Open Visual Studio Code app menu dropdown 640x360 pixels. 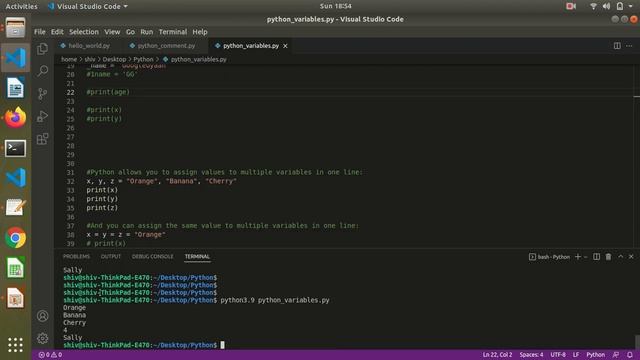[x=88, y=6]
